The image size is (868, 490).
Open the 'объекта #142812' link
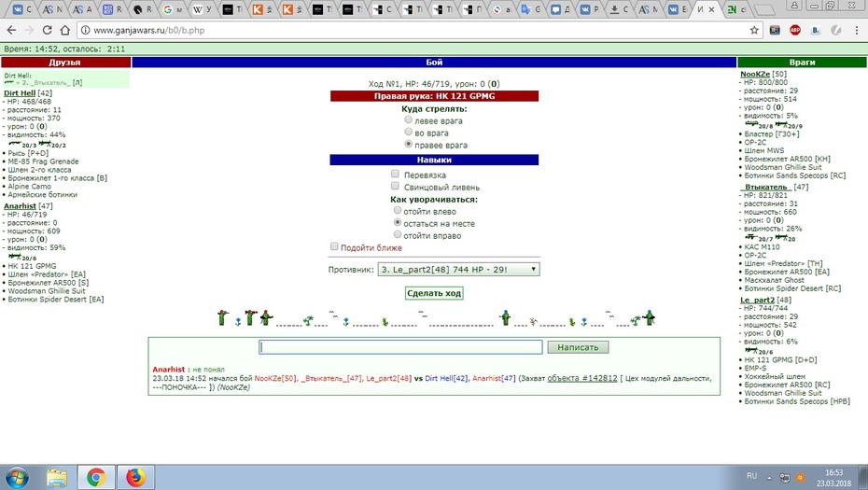[x=582, y=378]
